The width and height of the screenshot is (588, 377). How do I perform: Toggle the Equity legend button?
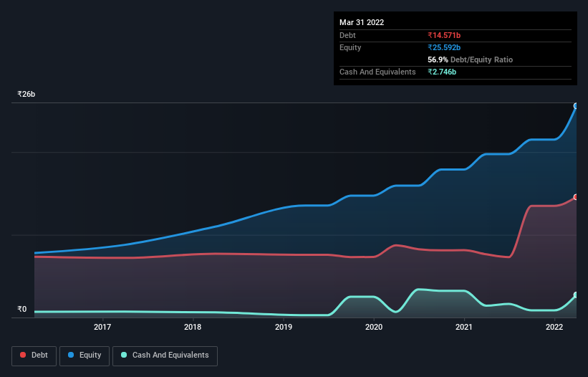tap(85, 355)
